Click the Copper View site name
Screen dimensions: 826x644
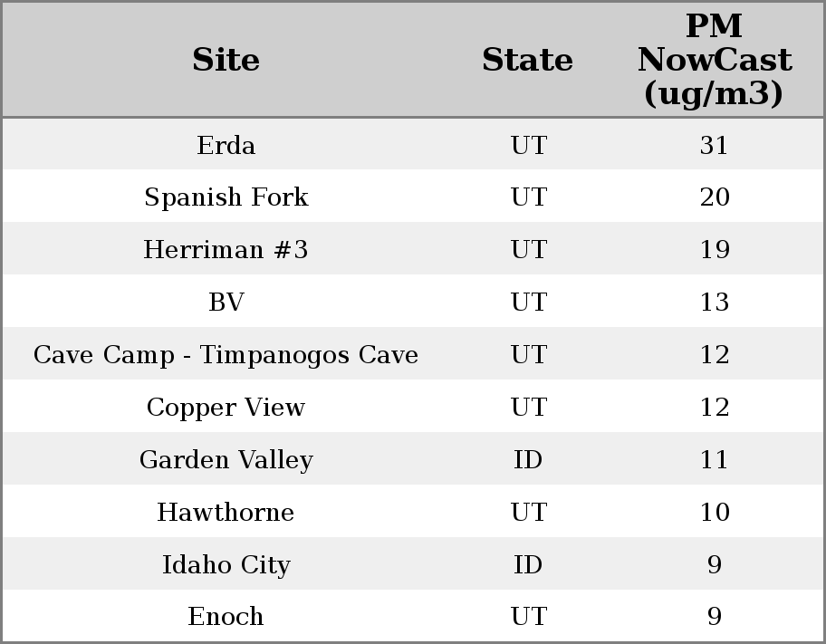coord(226,408)
